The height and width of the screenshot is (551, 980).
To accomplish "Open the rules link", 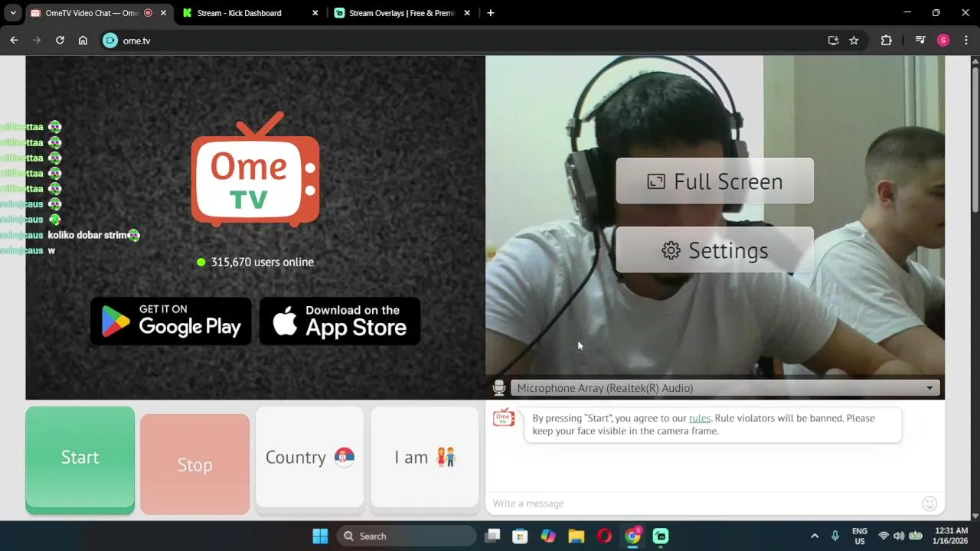I will click(x=700, y=418).
